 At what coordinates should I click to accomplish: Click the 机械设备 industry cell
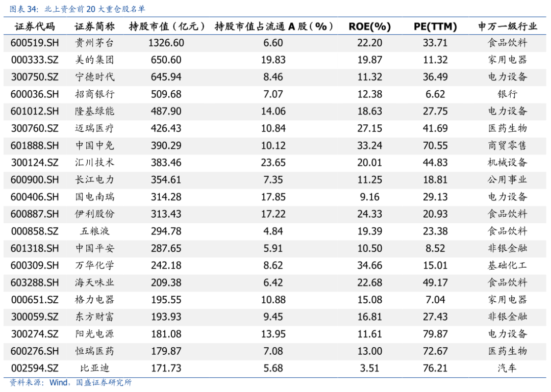click(508, 163)
